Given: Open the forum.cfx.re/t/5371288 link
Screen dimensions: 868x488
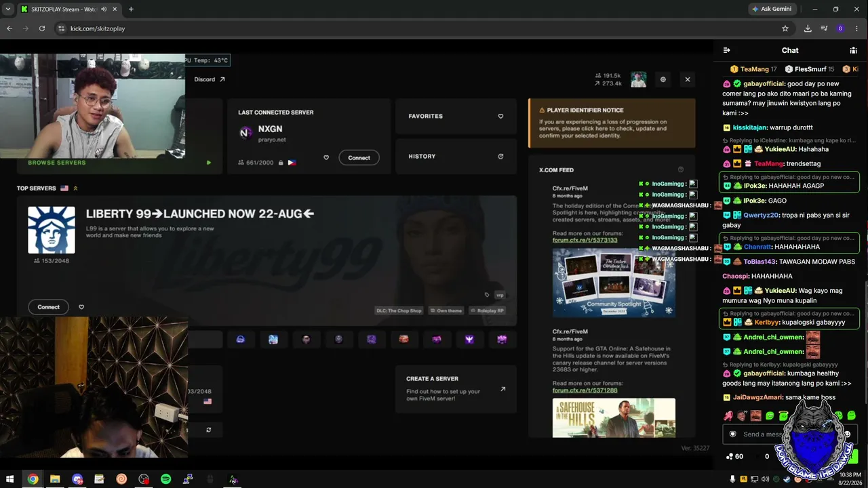Looking at the screenshot, I should (x=585, y=390).
